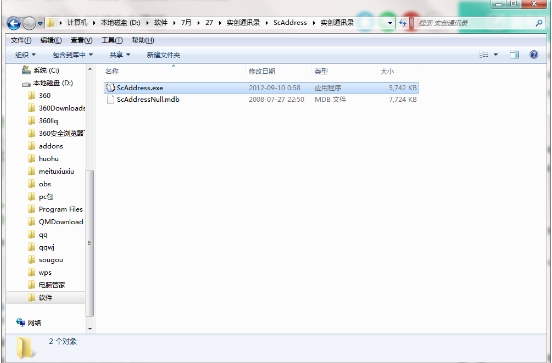This screenshot has width=552, height=363.
Task: Open the 编辑(E) menu
Action: point(51,40)
